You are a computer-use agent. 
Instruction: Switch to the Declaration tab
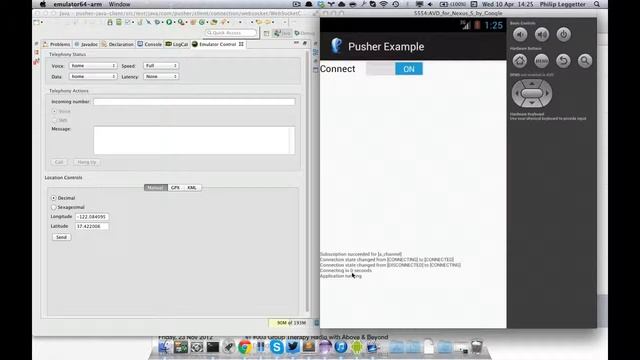point(118,44)
